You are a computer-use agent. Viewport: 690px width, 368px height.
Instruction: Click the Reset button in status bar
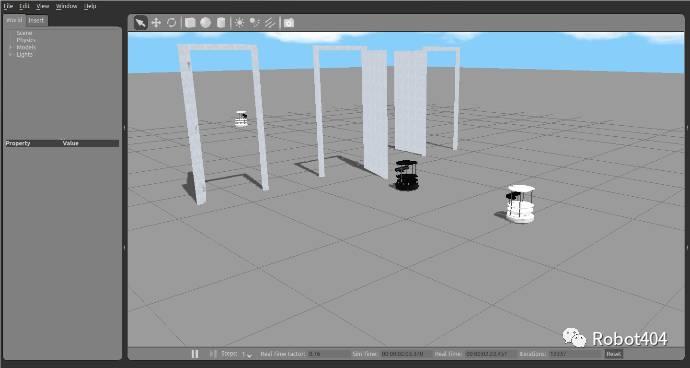coord(614,354)
